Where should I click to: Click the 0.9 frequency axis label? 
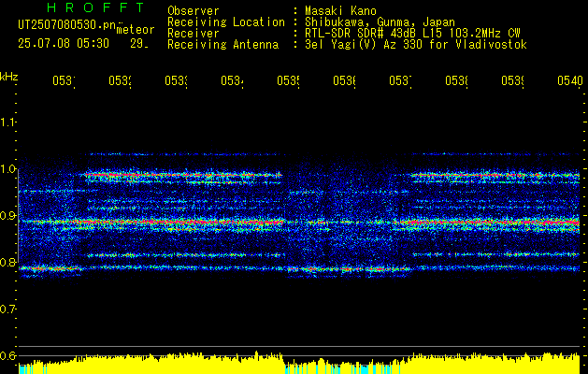click(7, 215)
